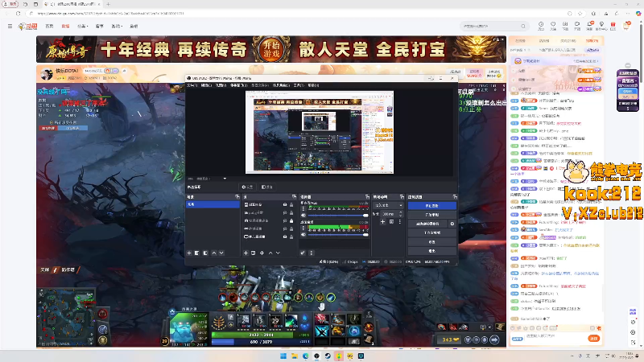This screenshot has width=644, height=362.
Task: Open the scene transition type dropdown
Action: click(388, 205)
